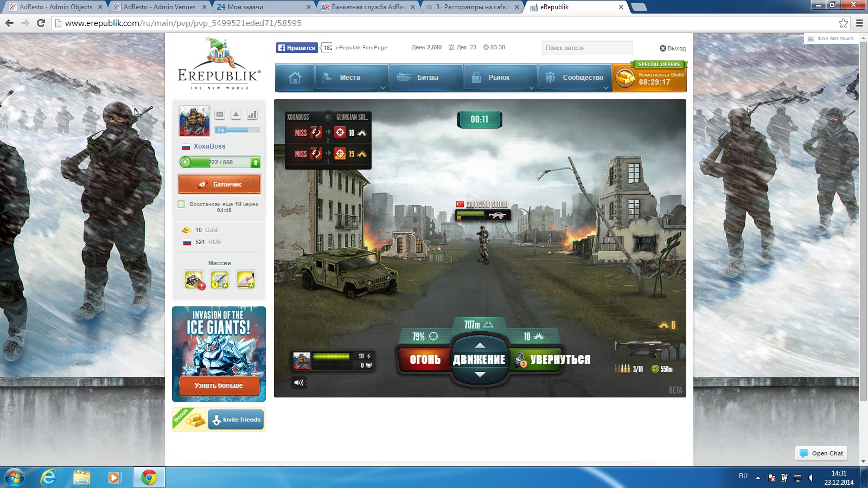
Task: Click the grenade icon on dodge button
Action: (520, 359)
